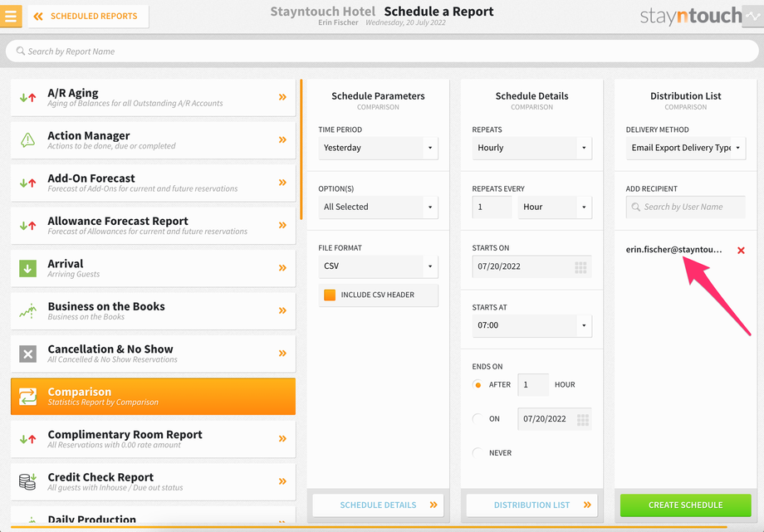
Task: Click the Ends On date field
Action: point(555,419)
